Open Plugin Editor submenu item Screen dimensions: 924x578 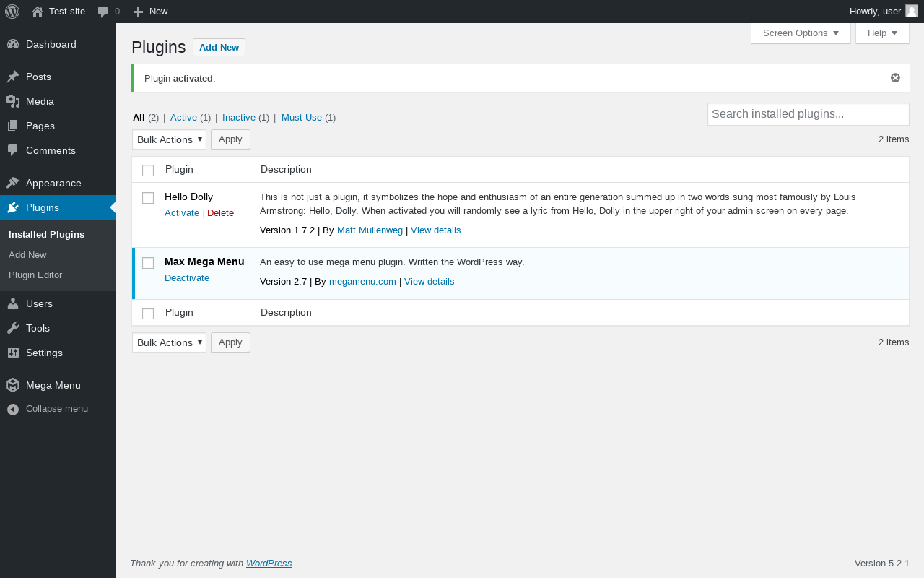(x=35, y=275)
